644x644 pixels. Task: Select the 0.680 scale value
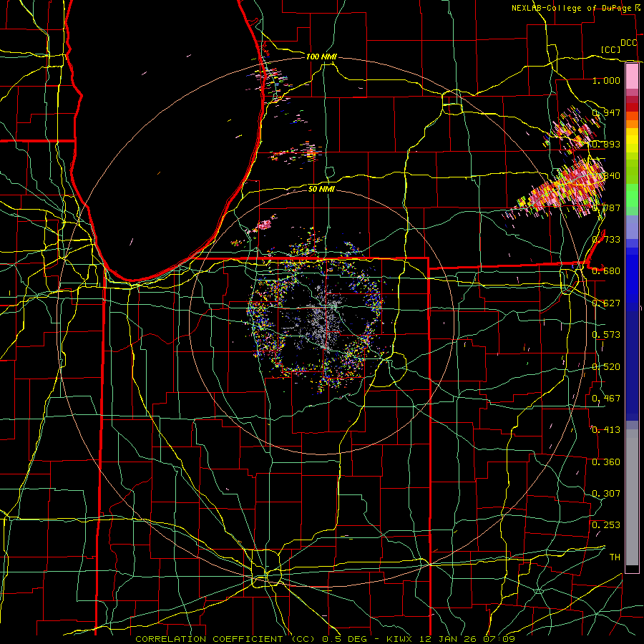pos(606,271)
